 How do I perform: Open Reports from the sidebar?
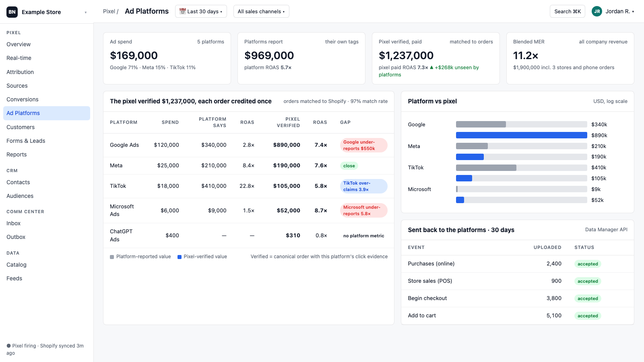[47, 154]
